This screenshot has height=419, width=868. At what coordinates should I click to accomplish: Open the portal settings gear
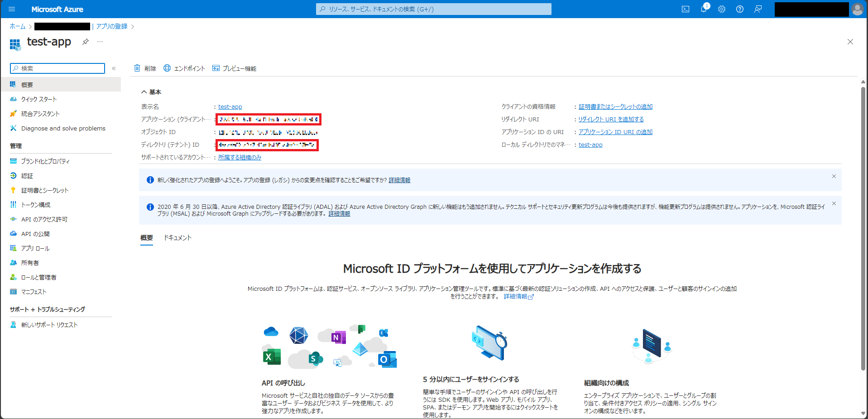click(721, 9)
